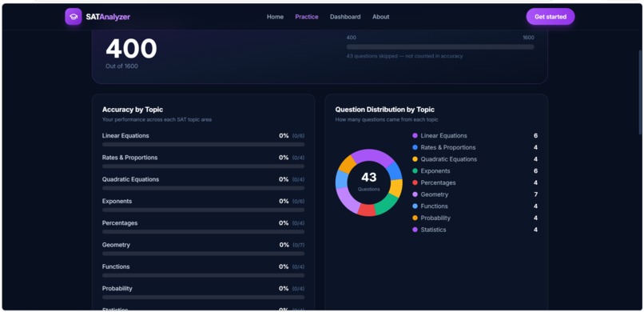
Task: Click the Linear Equations purple legend dot
Action: coord(415,136)
